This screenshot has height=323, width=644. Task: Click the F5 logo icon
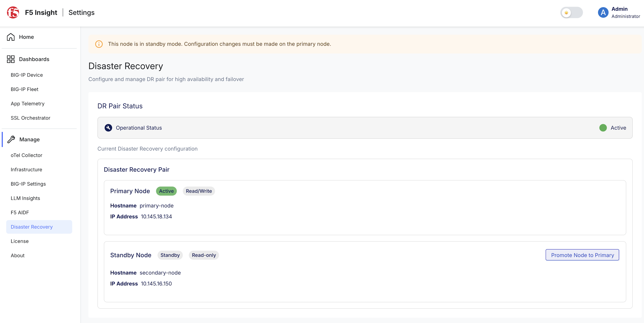tap(13, 13)
